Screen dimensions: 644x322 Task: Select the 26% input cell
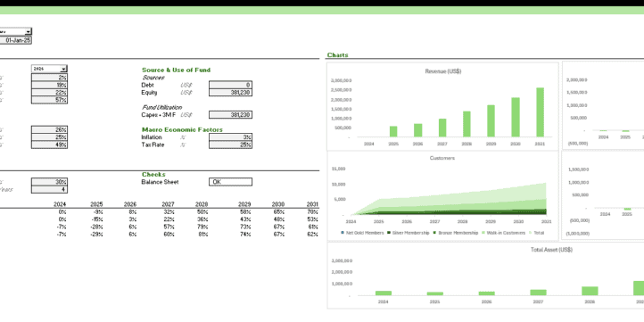click(49, 130)
